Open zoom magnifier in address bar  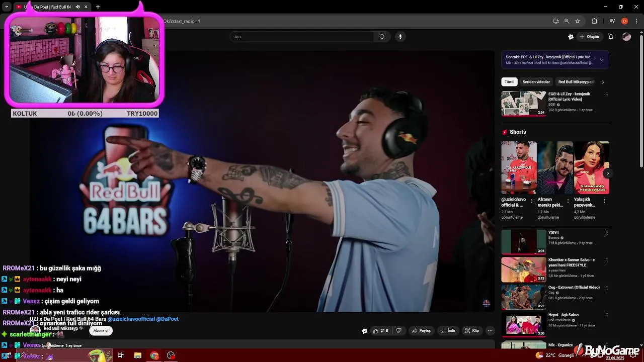point(567,21)
